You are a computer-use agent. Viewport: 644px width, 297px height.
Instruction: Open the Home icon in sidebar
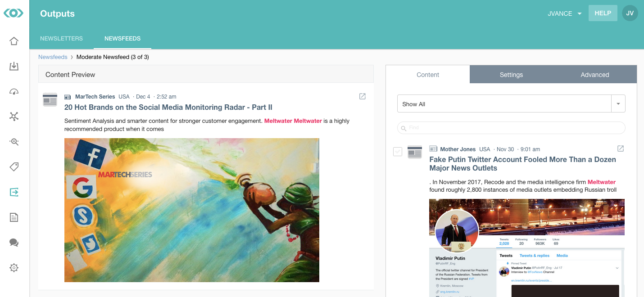click(x=14, y=41)
